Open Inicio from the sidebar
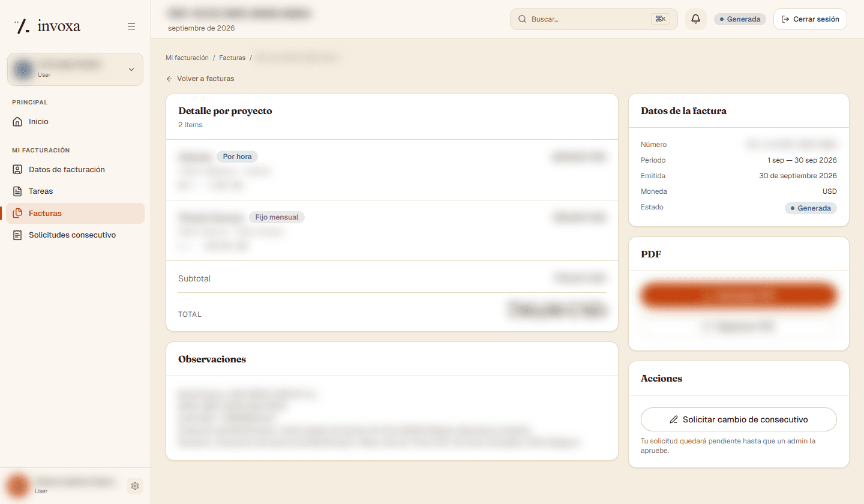 76,122
